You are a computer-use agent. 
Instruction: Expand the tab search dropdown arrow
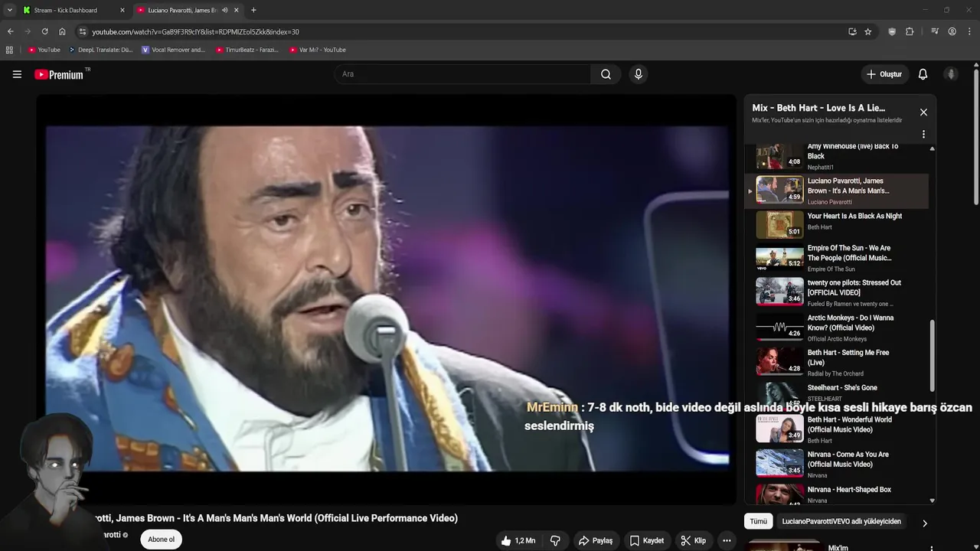pos(9,10)
